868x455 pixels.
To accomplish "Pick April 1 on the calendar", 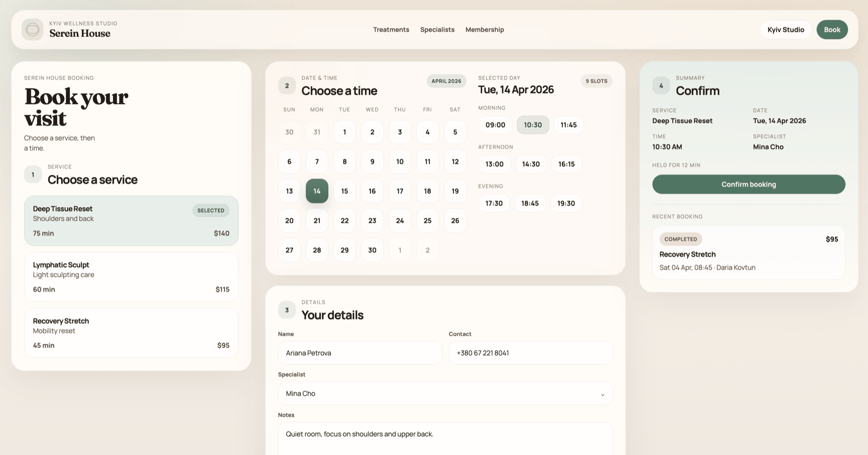I will point(344,132).
